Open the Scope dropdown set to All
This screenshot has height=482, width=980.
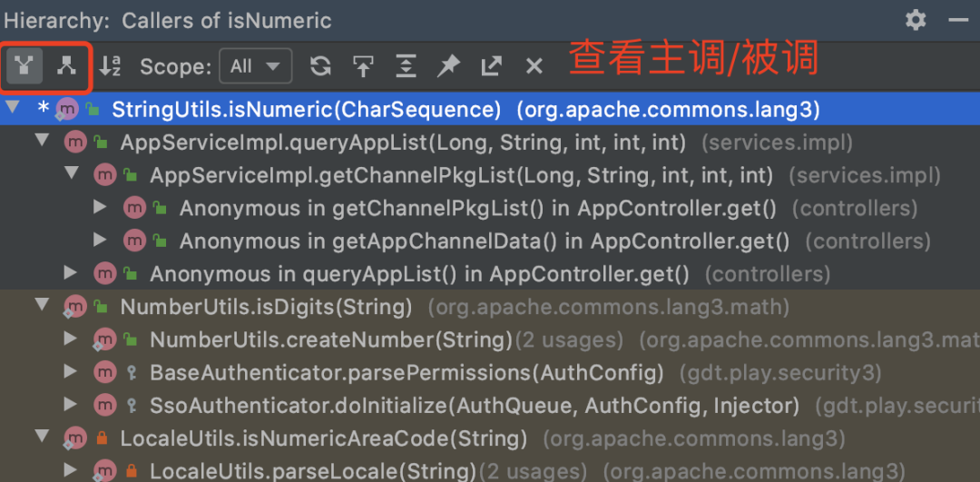255,66
